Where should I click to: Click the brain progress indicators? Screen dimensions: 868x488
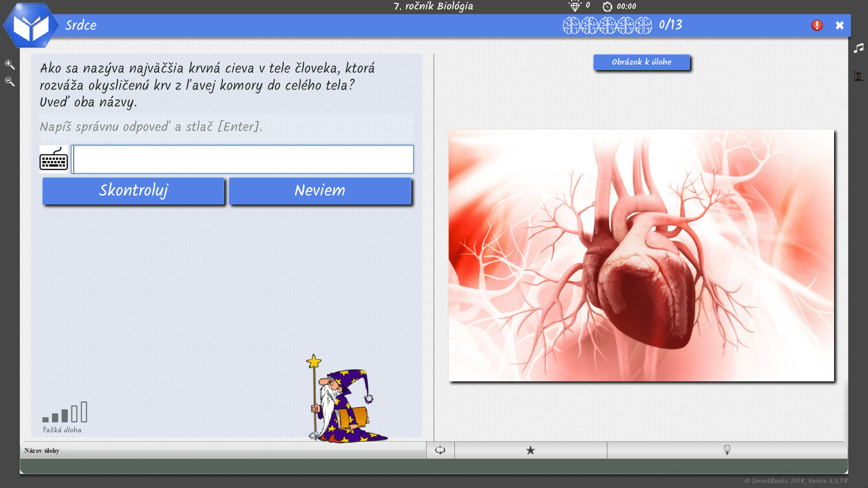(607, 25)
